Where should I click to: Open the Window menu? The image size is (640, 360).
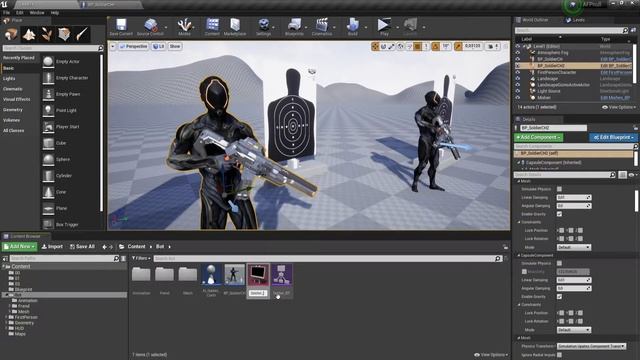(37, 13)
